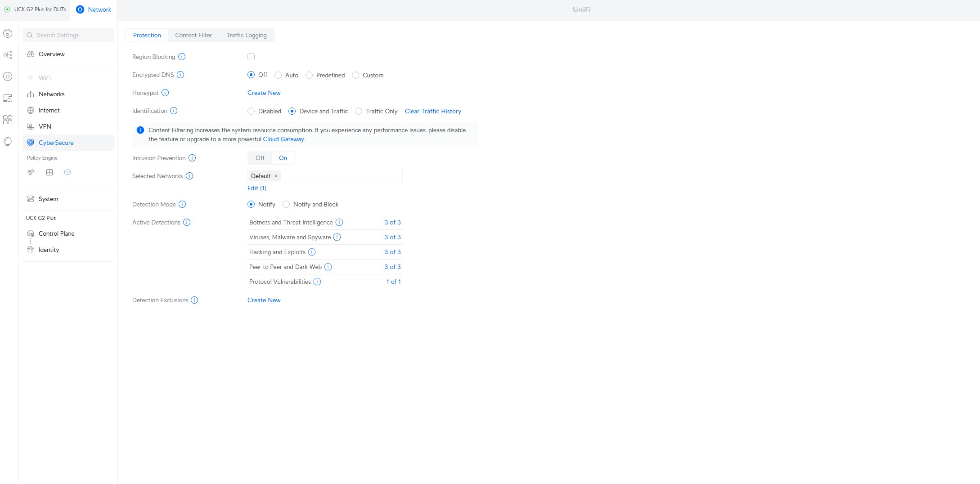This screenshot has width=980, height=484.
Task: Open the binoculars-style Insights rail icon
Action: (8, 120)
